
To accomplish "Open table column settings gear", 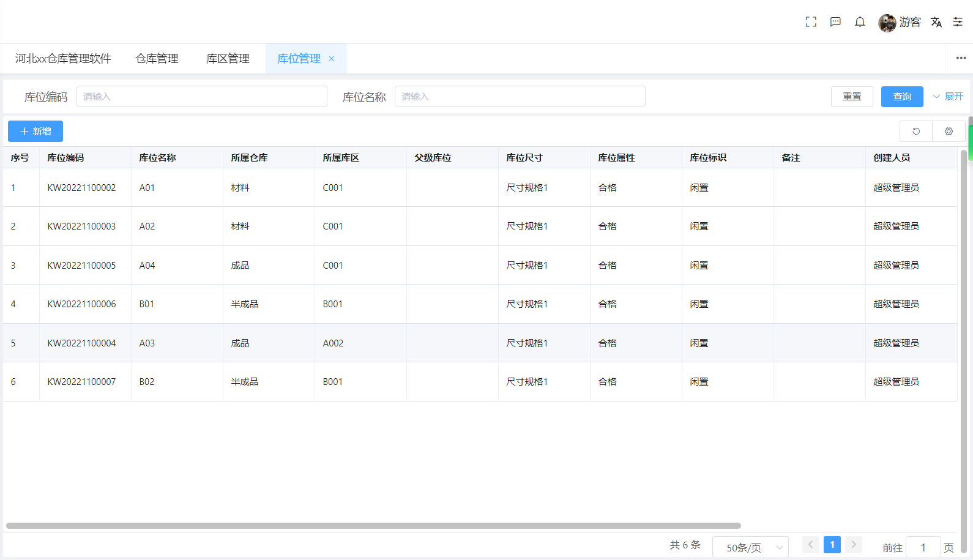I will pos(949,132).
